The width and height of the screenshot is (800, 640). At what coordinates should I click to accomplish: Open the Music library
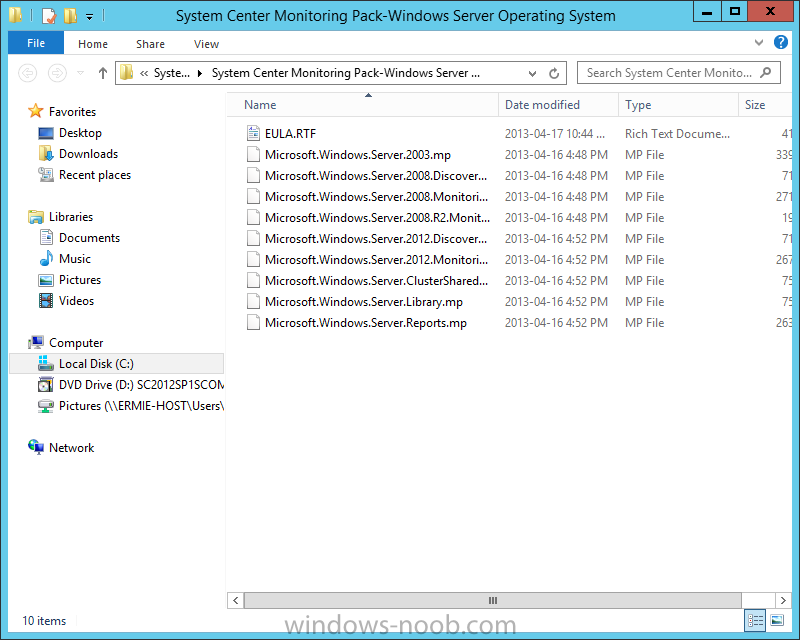[65, 258]
